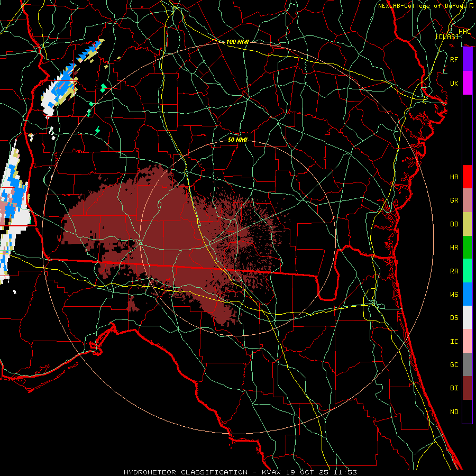Click the 50 NMI range ring label
Image resolution: width=476 pixels, height=476 pixels.
tap(237, 140)
